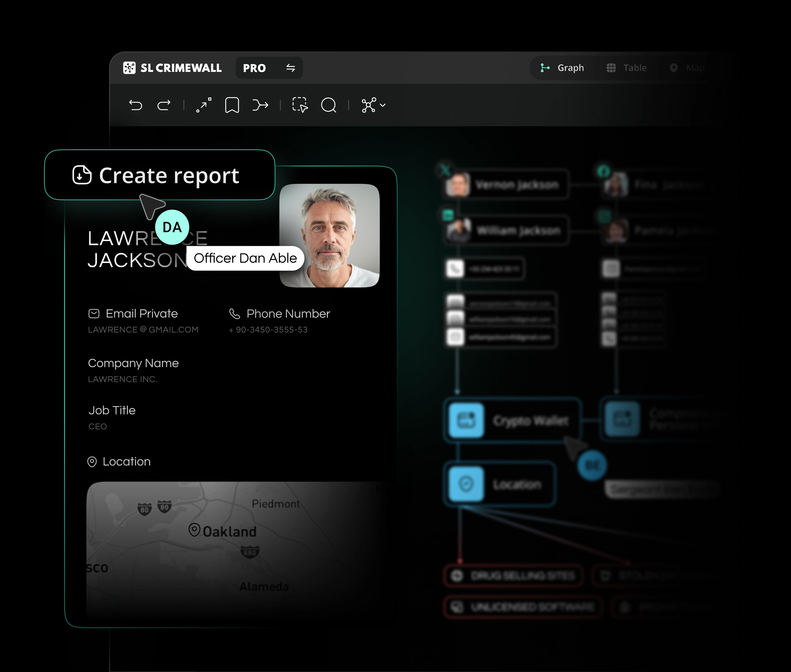Open the search magnifier tool

point(329,105)
